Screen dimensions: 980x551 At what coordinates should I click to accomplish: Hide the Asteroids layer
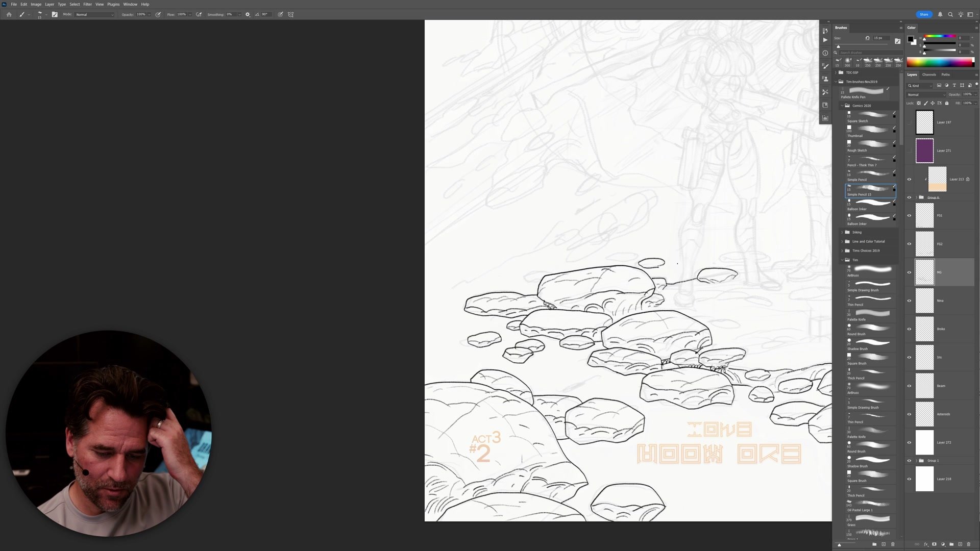pyautogui.click(x=909, y=414)
